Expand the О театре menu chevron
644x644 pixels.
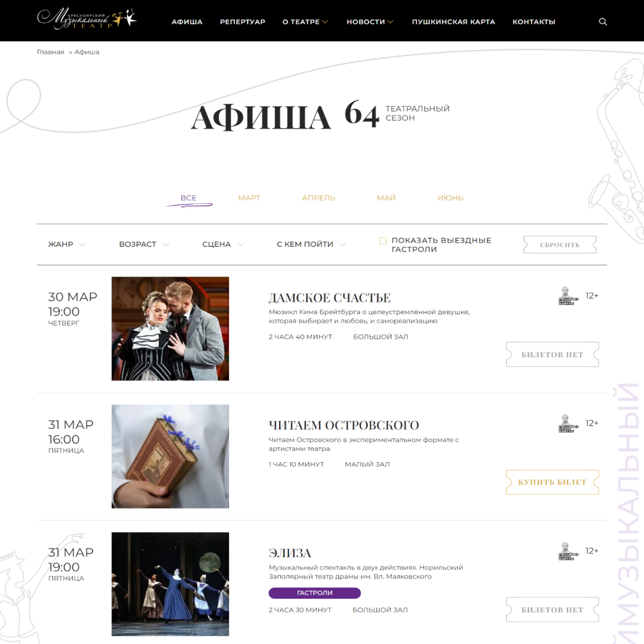pos(325,22)
